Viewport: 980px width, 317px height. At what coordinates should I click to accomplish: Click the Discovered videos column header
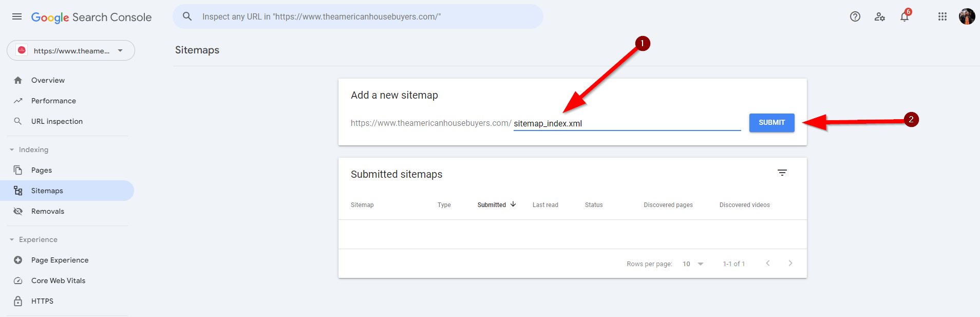pyautogui.click(x=745, y=205)
